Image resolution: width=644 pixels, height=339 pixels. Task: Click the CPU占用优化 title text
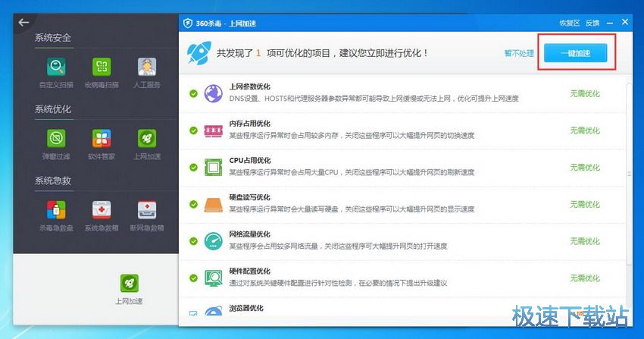(250, 161)
